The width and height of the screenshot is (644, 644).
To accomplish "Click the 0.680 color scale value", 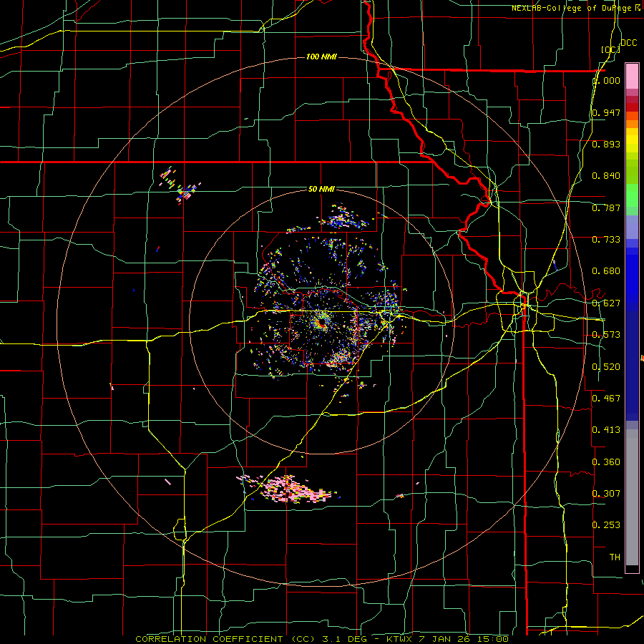I will (x=606, y=271).
